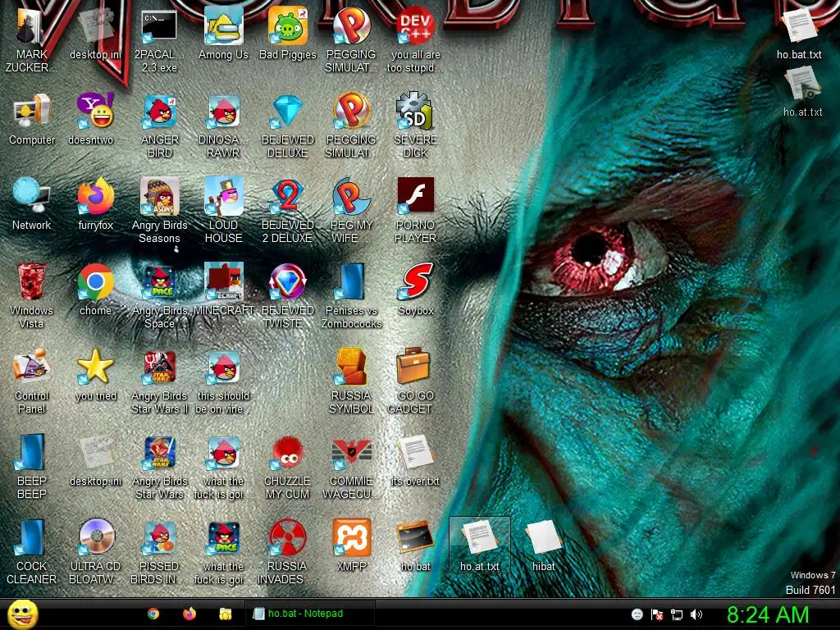Screen dimensions: 840x630
Task: Click the smiley face Start button
Action: 22,614
